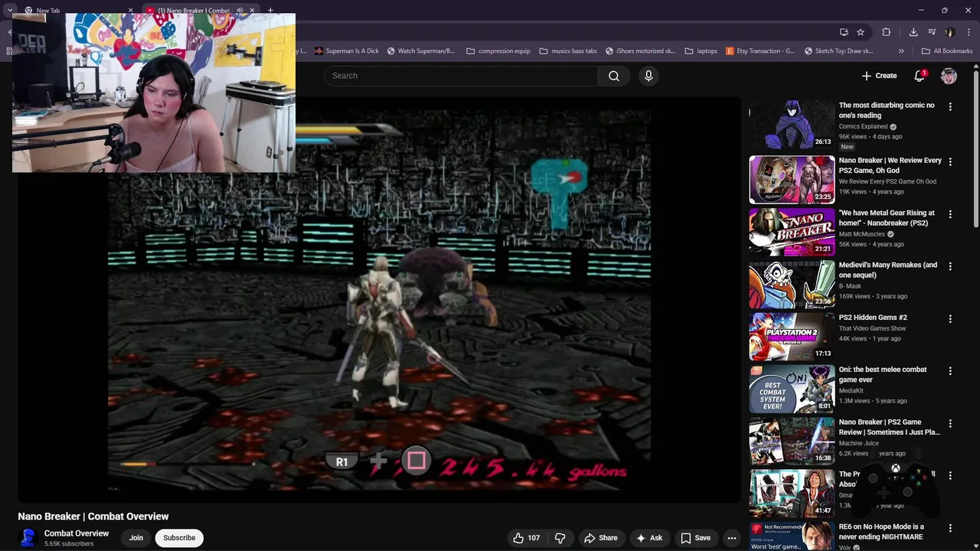
Task: Click the 'RE6 on No Hope Mode' title
Action: 881,531
